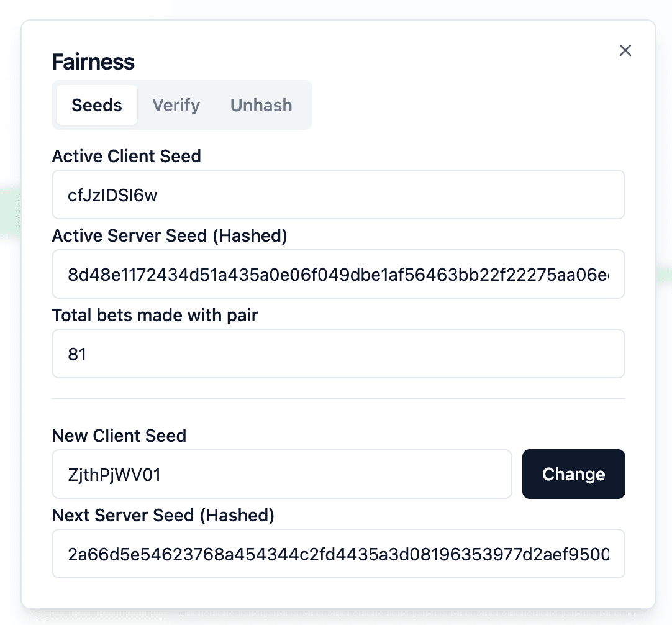Click the "Total bets made with pair" label
Viewport: 672px width, 625px height.
click(155, 315)
